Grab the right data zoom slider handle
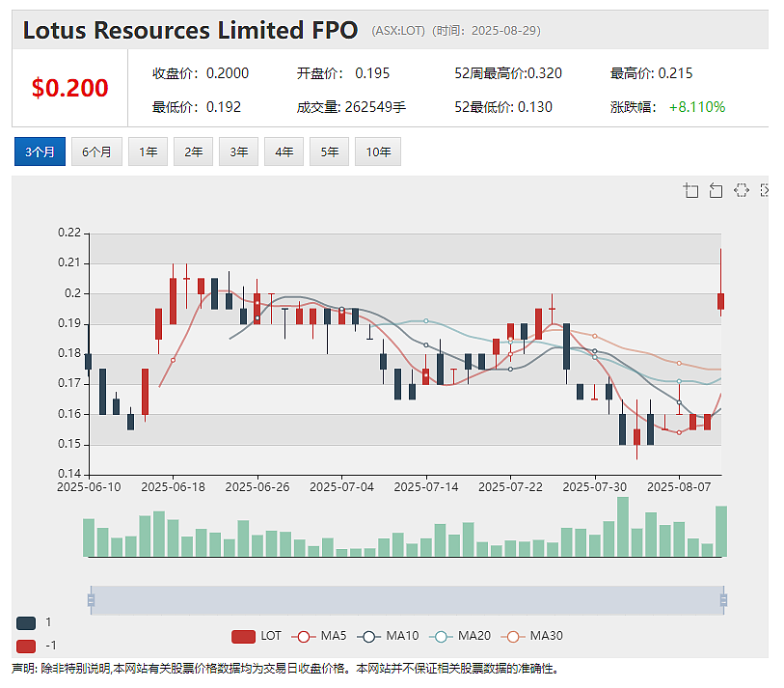 (x=723, y=600)
